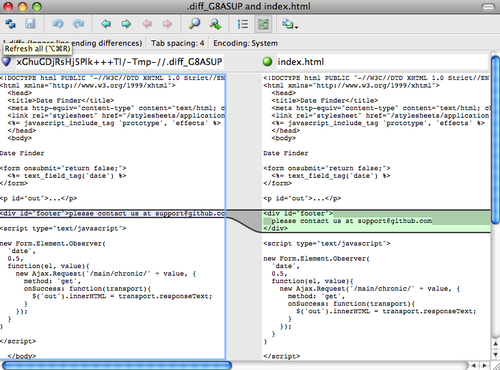
Task: Click the Refresh all toolbar icon
Action: (10, 24)
